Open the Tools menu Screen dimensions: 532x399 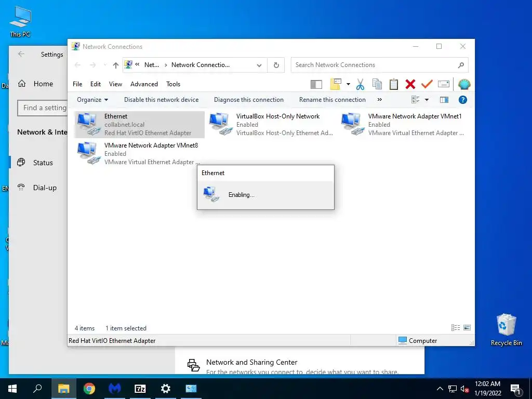(x=174, y=84)
